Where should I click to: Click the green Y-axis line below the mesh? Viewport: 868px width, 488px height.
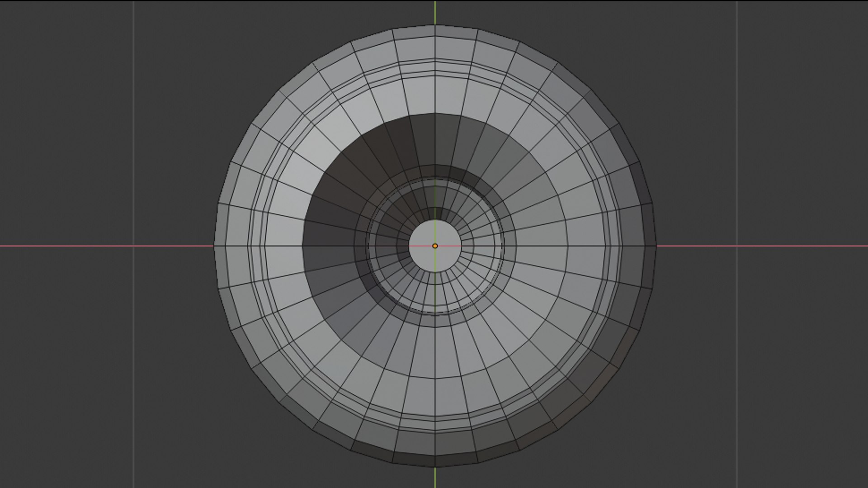435,477
